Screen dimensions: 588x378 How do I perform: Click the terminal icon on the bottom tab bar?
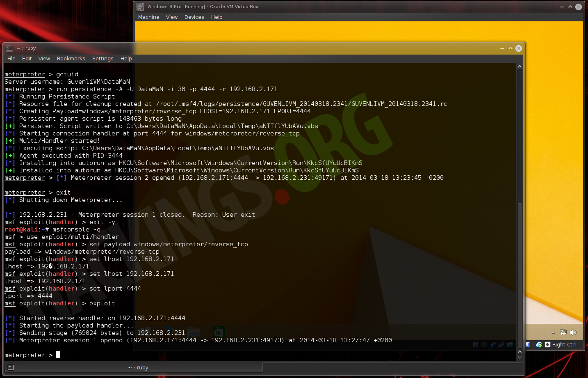[11, 367]
